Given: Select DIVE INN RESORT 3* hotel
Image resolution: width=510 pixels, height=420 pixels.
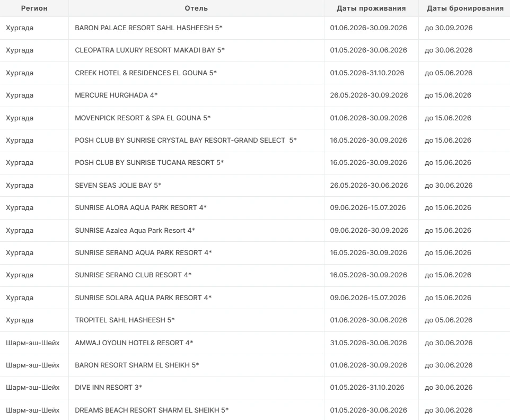Looking at the screenshot, I should pos(108,388).
